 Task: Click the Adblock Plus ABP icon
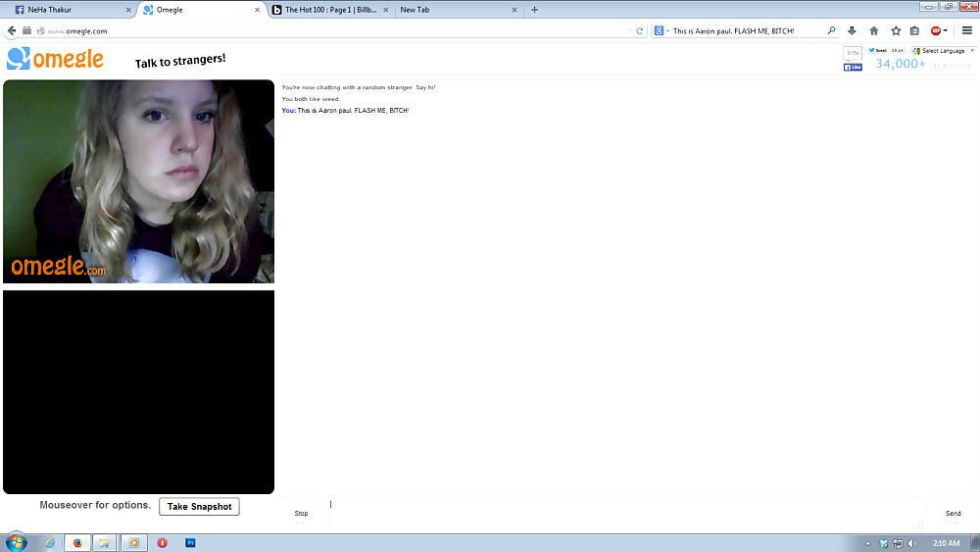[x=936, y=30]
